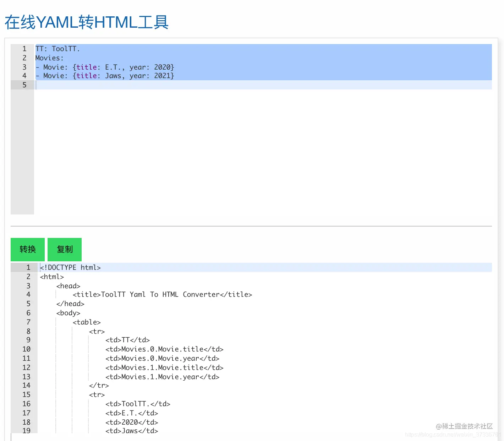Screen dimensions: 504x441
Task: Click the '<td>E.T.</td>' output line
Action: click(132, 413)
